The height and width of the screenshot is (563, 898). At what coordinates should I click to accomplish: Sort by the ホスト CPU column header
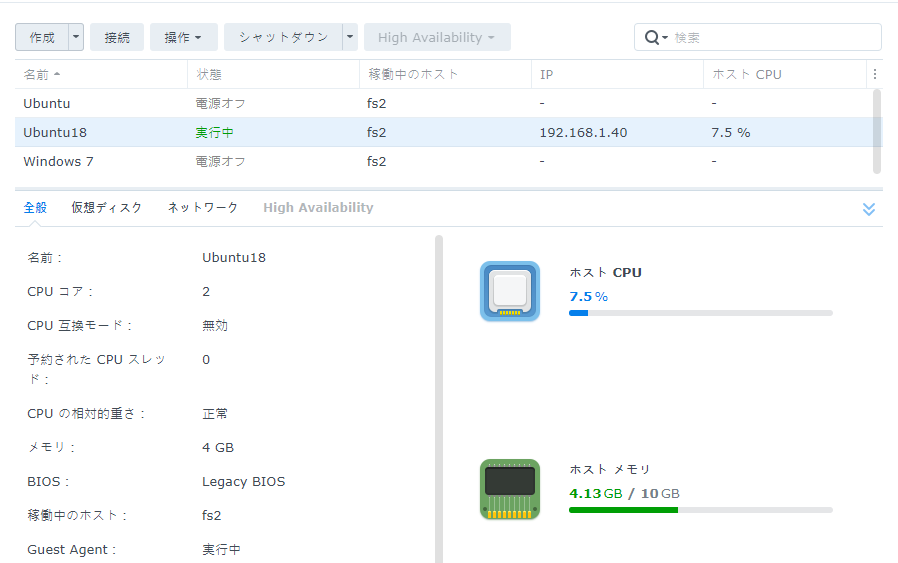(x=784, y=74)
